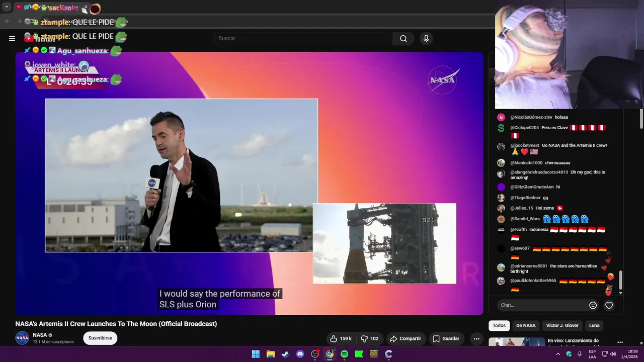Click @alangabrielruedacorzo4813 message

click(557, 174)
